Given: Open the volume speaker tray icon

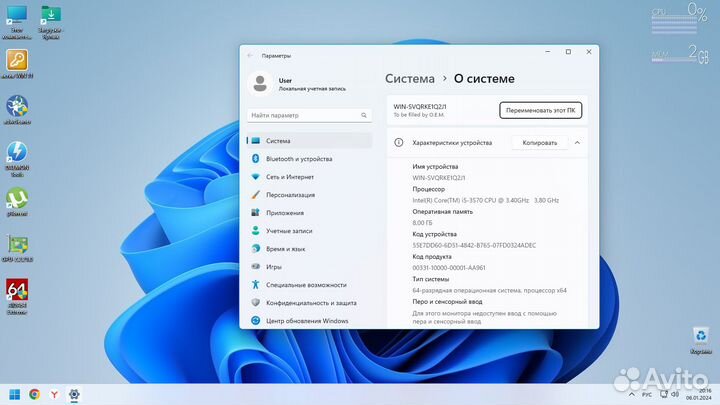Looking at the screenshot, I should pyautogui.click(x=675, y=394).
